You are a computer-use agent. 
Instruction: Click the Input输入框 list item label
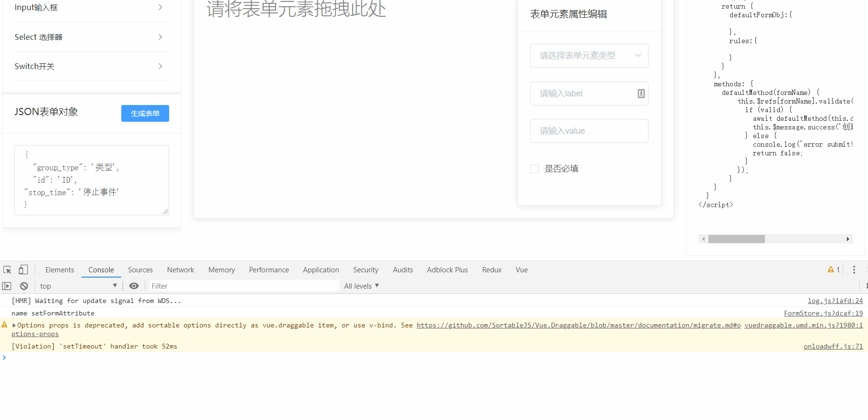pyautogui.click(x=36, y=7)
